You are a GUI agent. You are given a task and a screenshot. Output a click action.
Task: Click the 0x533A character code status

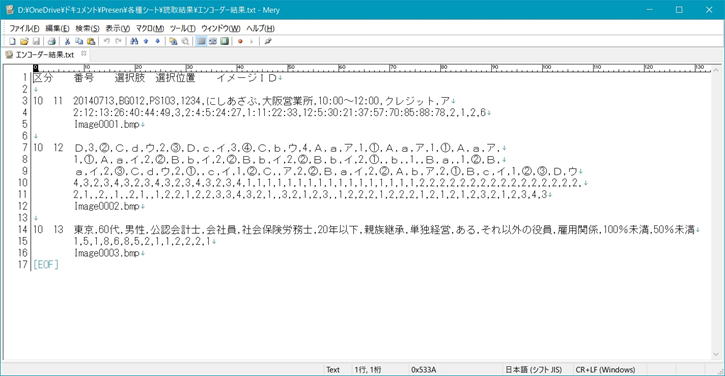click(424, 370)
